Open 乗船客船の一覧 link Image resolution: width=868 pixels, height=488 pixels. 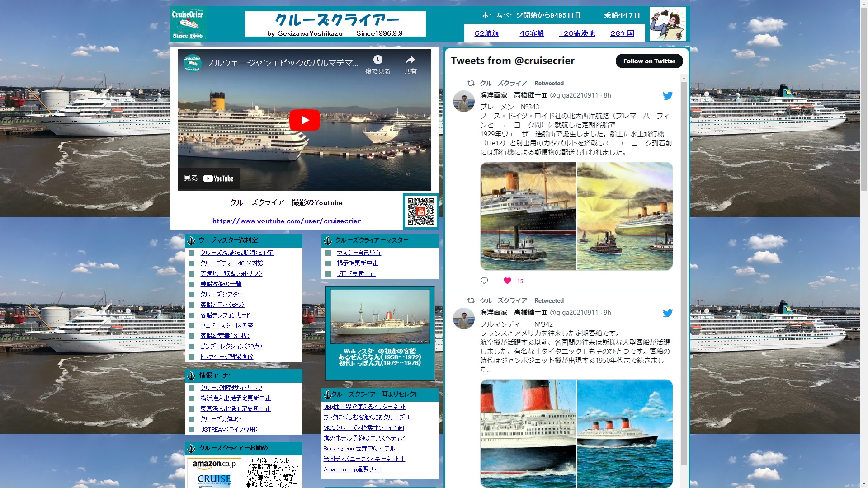pos(221,284)
